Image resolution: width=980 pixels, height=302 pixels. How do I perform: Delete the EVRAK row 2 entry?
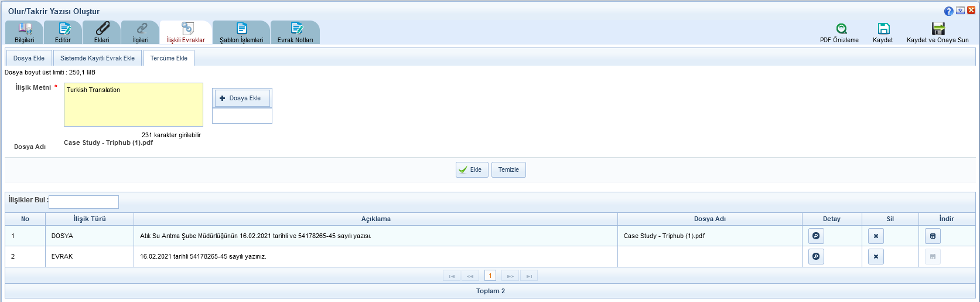[x=876, y=257]
